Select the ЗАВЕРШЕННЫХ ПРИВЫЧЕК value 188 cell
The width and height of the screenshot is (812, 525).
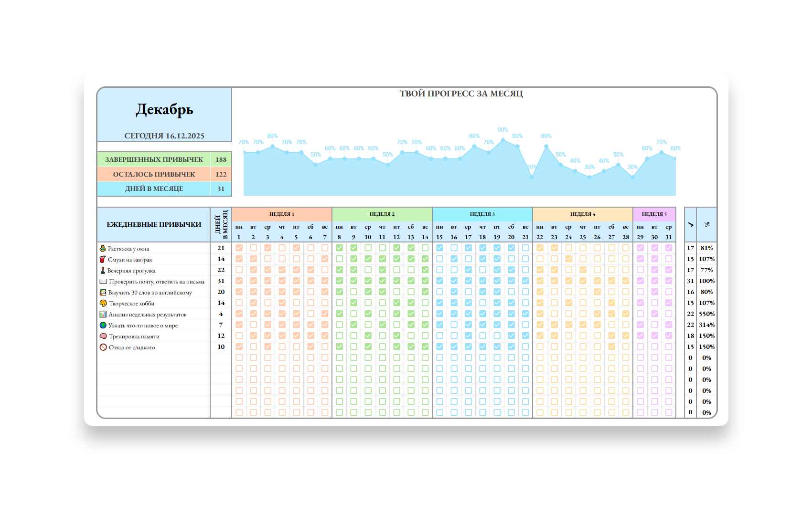221,159
